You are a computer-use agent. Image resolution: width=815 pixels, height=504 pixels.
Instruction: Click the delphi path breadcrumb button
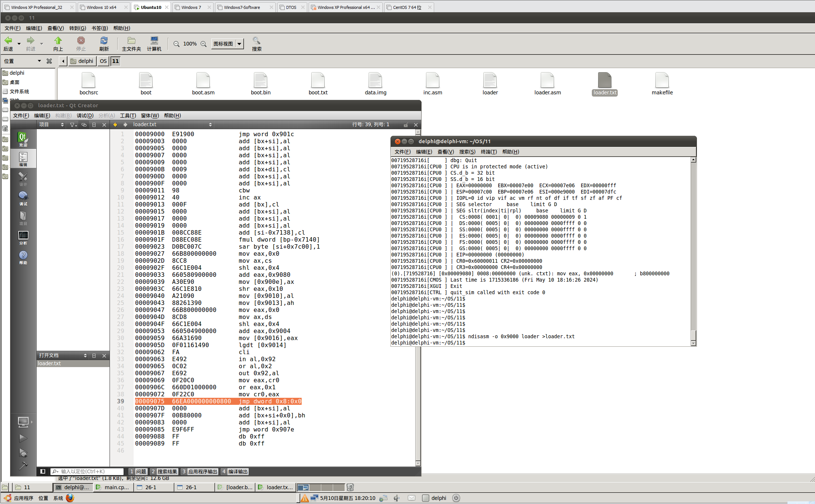(82, 61)
